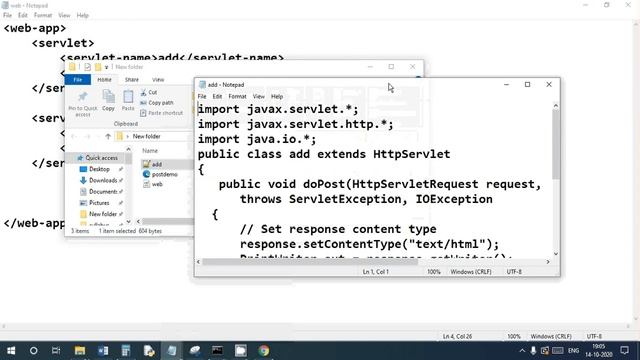Open Format menu in add Notepad
The width and height of the screenshot is (640, 360).
point(237,96)
